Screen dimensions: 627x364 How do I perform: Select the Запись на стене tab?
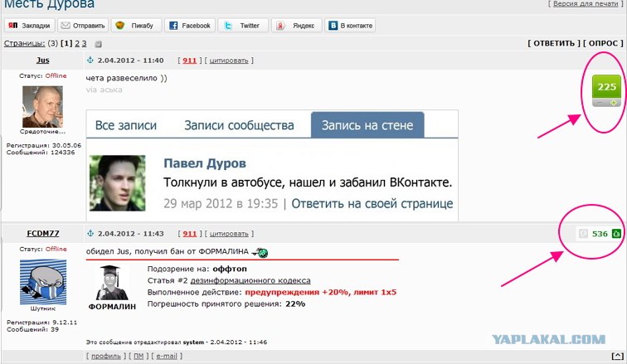point(367,125)
